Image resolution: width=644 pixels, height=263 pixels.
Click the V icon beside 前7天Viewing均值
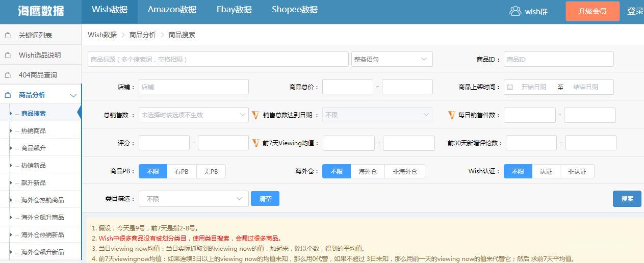[x=256, y=143]
